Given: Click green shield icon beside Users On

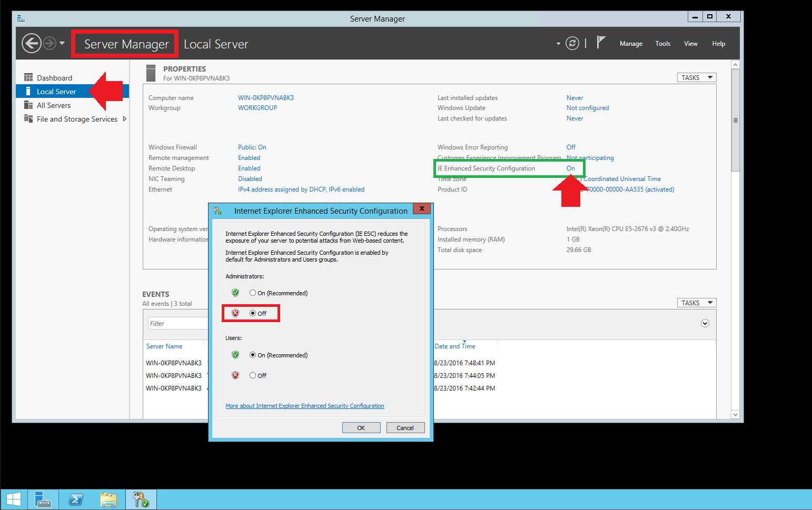Looking at the screenshot, I should tap(235, 355).
